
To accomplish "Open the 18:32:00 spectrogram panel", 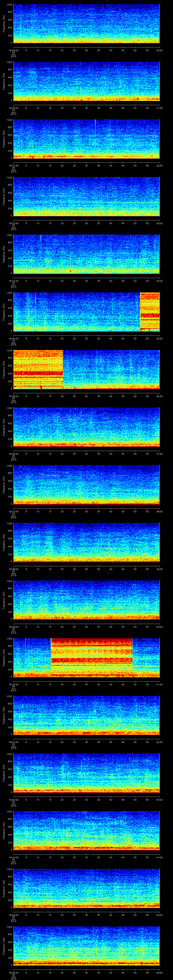I will 86,196.
